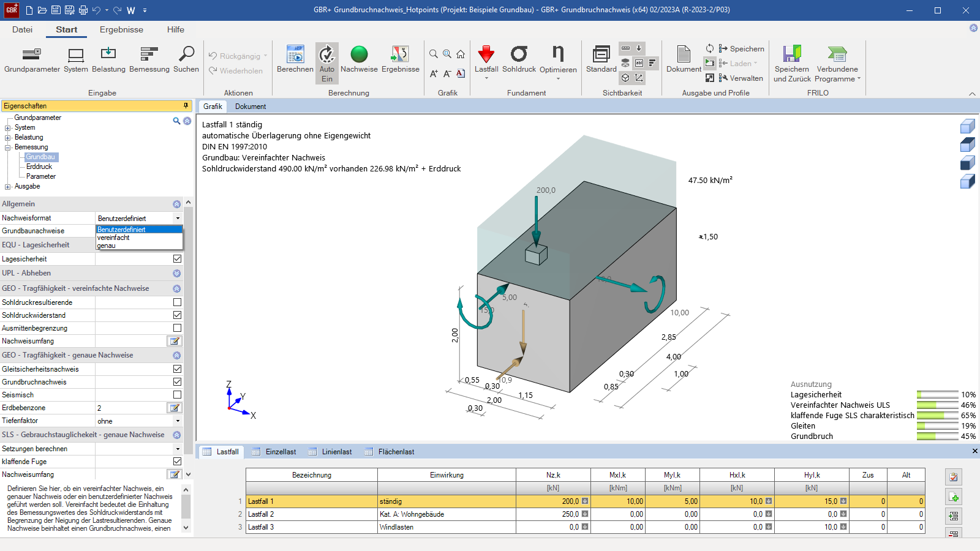Image resolution: width=980 pixels, height=551 pixels.
Task: Decrease graphic font size (A-)
Action: 447,73
